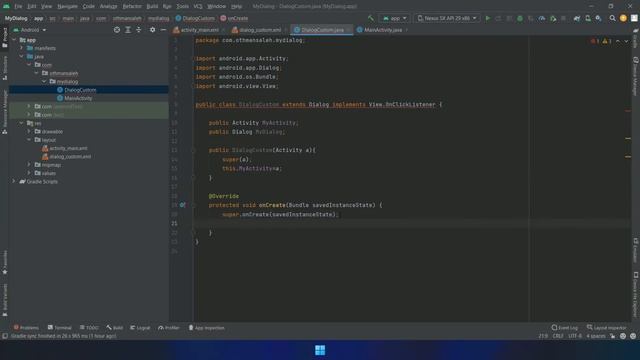Build project with the hammer icon
The width and height of the screenshot is (640, 360).
coord(371,18)
